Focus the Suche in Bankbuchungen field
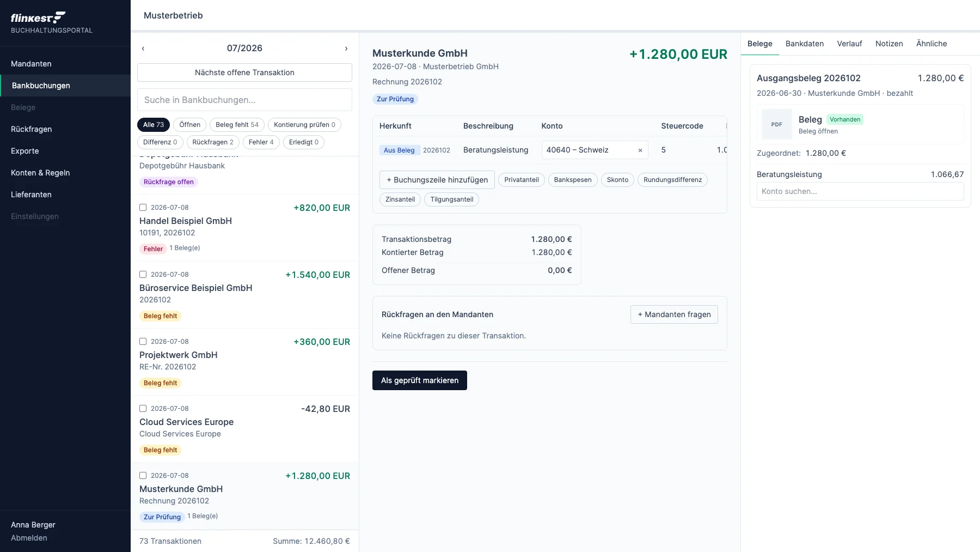This screenshot has height=552, width=980. pos(244,100)
